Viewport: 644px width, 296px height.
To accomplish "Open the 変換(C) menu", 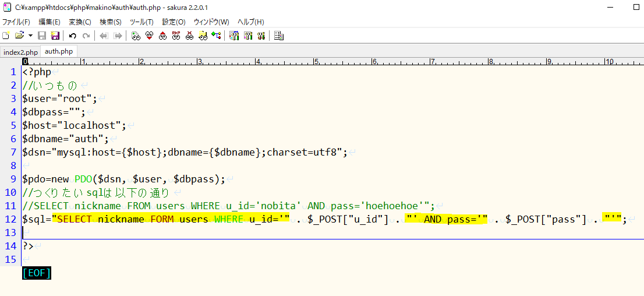I will click(x=80, y=22).
